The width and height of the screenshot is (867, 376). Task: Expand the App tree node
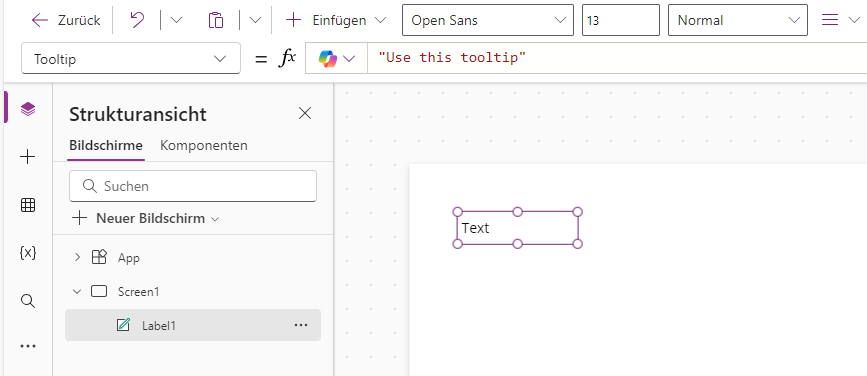pyautogui.click(x=77, y=257)
